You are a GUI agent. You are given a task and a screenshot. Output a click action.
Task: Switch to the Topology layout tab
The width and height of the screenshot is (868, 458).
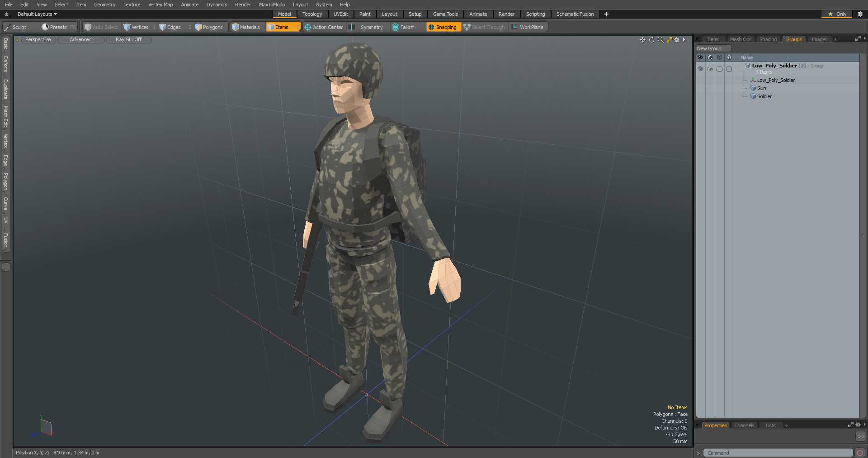[x=312, y=14]
